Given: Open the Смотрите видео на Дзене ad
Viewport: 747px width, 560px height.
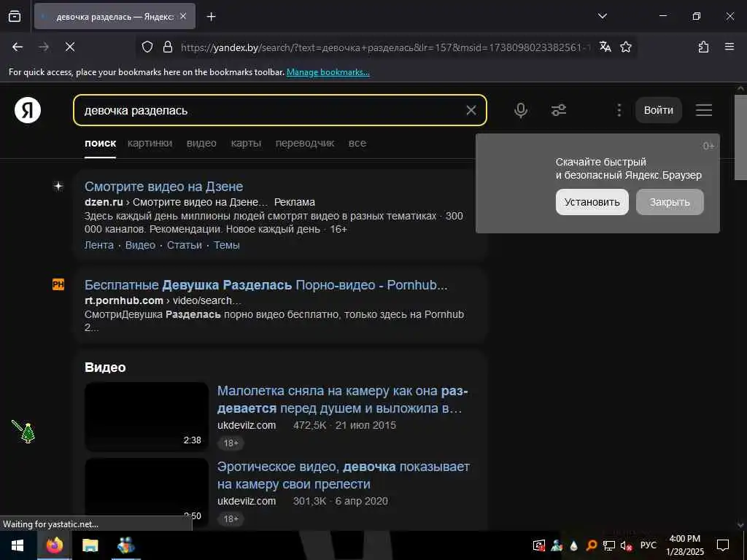Looking at the screenshot, I should 164,187.
